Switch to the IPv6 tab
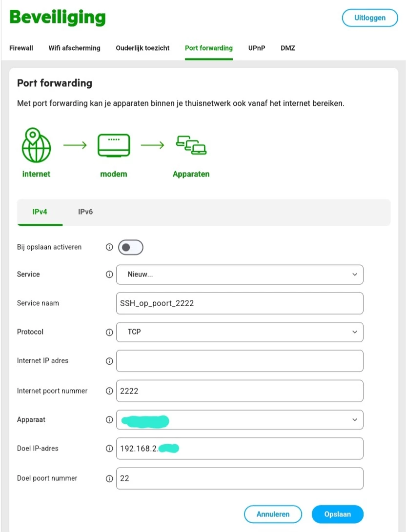The height and width of the screenshot is (532, 406). 85,212
